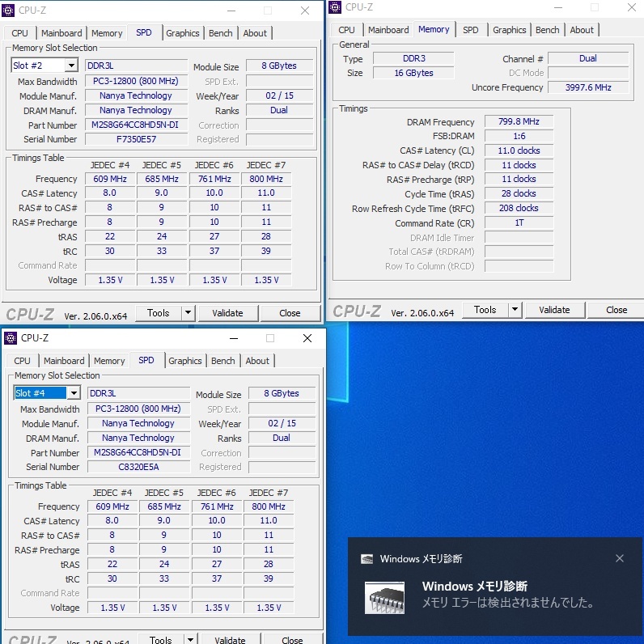Image resolution: width=644 pixels, height=644 pixels.
Task: Open Graphics tab in Slot #4 window
Action: pyautogui.click(x=184, y=361)
